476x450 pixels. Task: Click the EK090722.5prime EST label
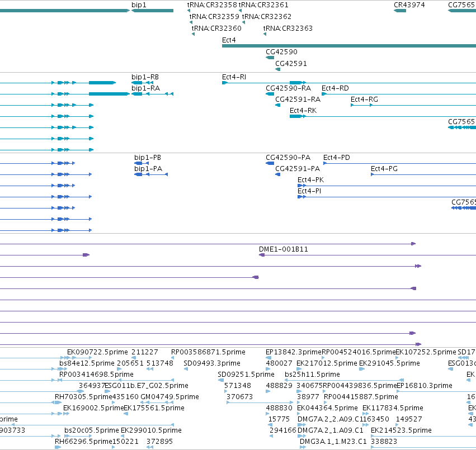click(x=97, y=352)
